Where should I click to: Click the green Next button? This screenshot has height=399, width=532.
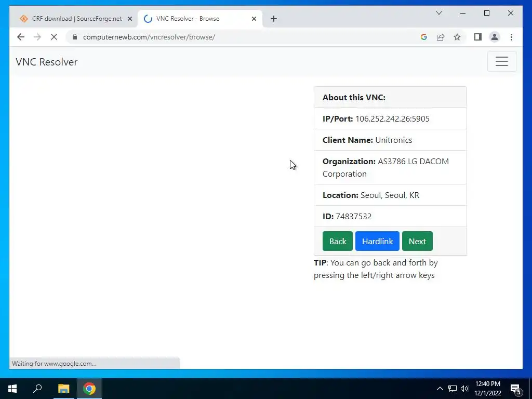pos(417,241)
